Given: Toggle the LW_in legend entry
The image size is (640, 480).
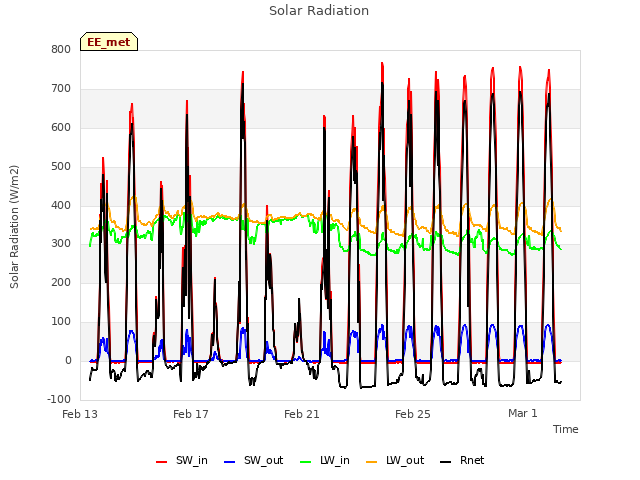Looking at the screenshot, I should [x=325, y=460].
